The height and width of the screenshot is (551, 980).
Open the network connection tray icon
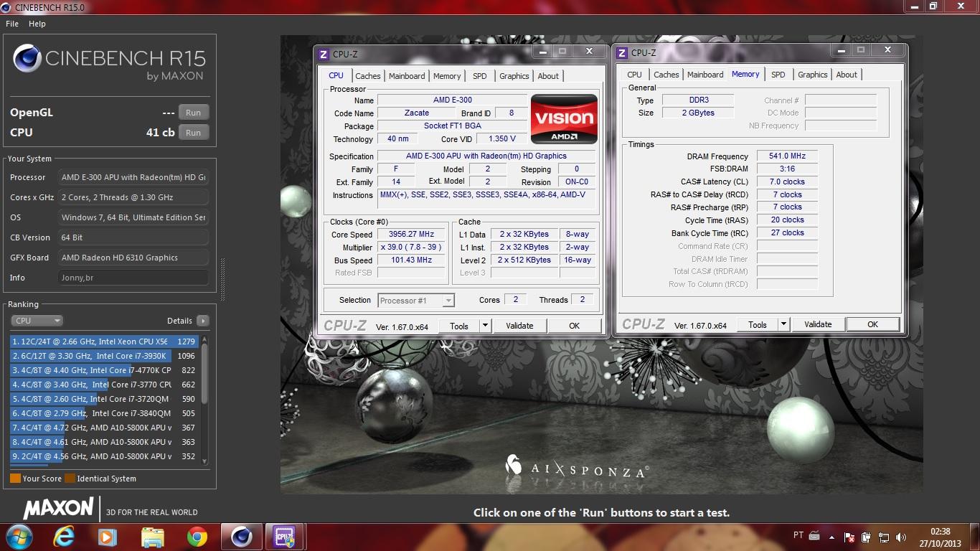(885, 537)
